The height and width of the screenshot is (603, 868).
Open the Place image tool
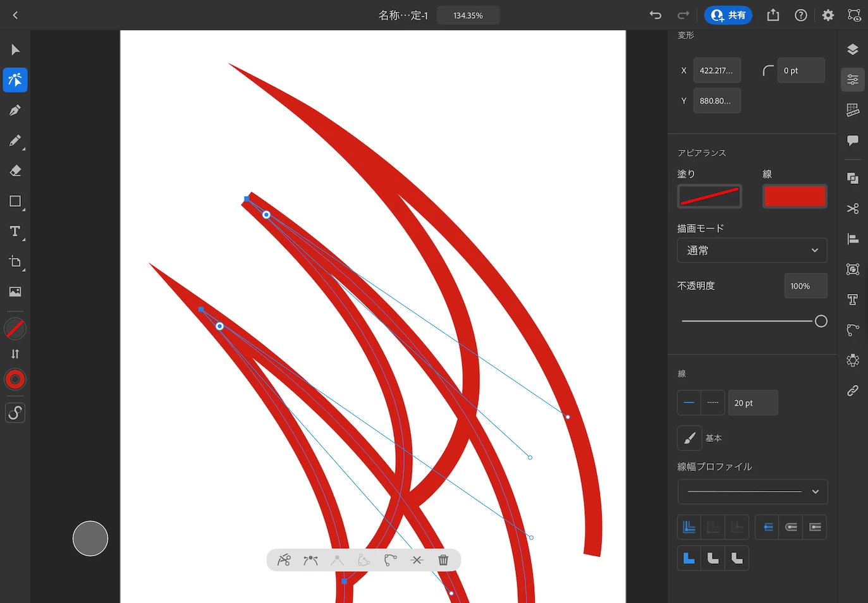15,291
